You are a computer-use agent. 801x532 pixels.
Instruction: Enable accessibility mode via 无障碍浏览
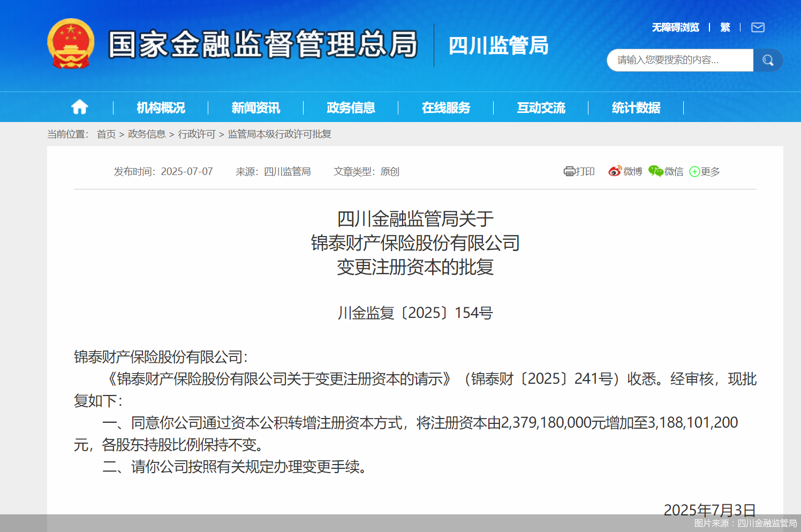click(676, 27)
